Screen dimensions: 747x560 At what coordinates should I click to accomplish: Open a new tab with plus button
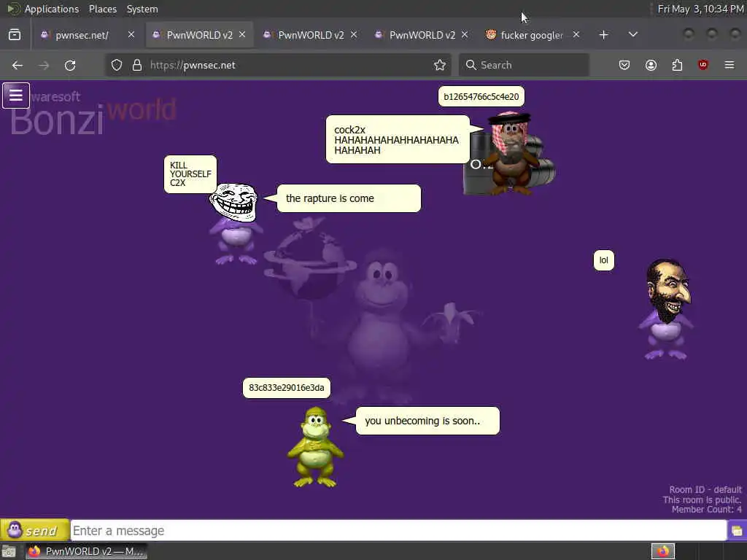[603, 35]
